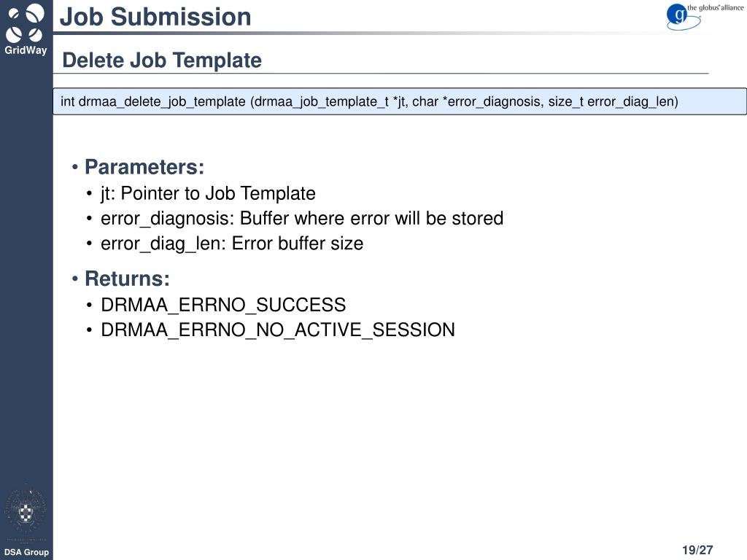Viewport: 747px width, 560px height.
Task: Click the Returns heading
Action: (x=127, y=279)
